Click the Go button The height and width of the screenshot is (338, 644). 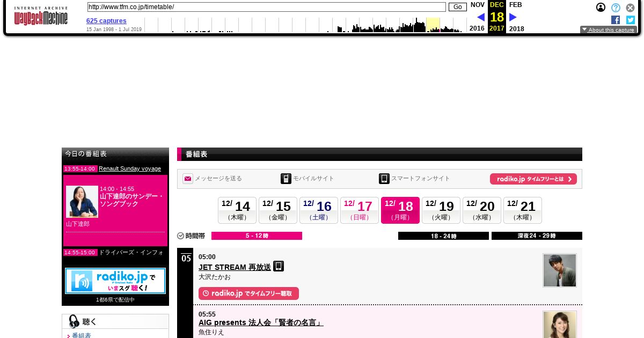pyautogui.click(x=458, y=7)
